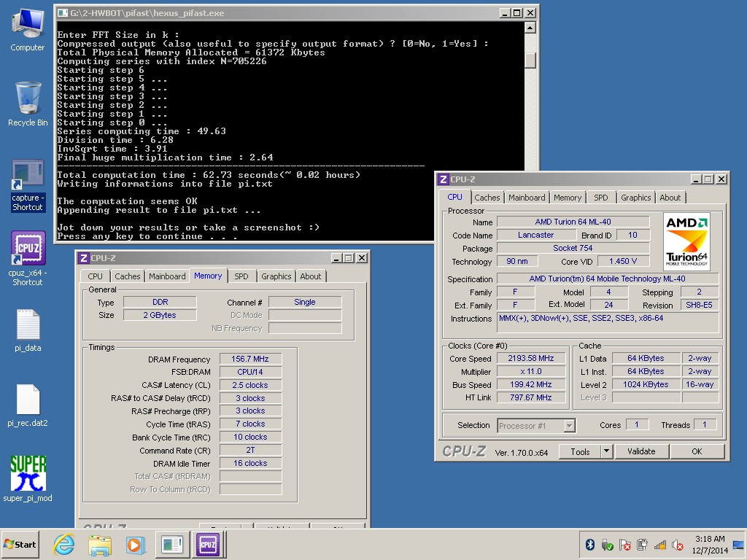Switch to Memory tab in processor window
Screen dimensions: 747x560
[x=568, y=198]
